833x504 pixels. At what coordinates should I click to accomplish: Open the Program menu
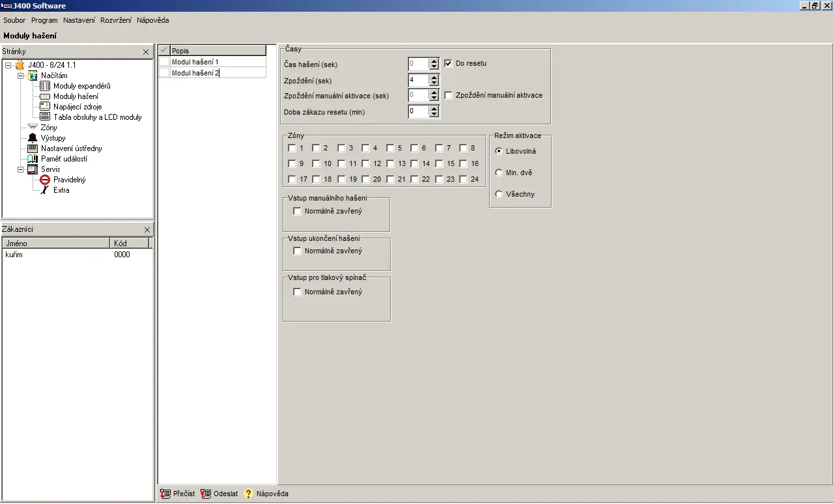(x=44, y=20)
